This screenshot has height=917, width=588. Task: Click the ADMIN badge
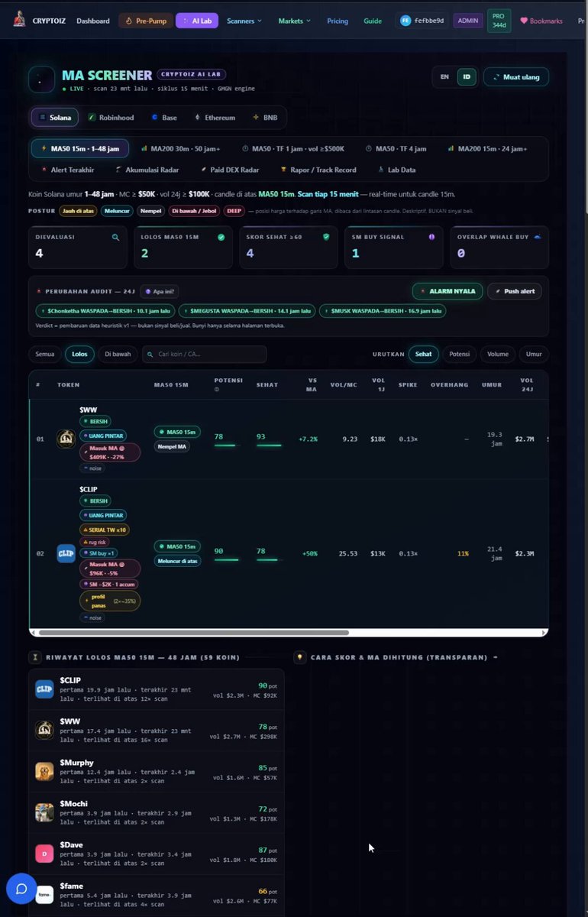(468, 21)
